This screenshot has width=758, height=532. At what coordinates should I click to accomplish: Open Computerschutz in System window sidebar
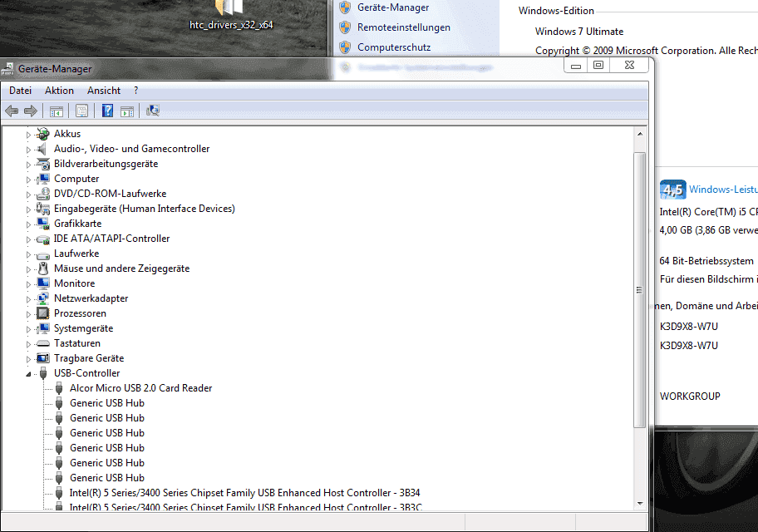pos(394,47)
